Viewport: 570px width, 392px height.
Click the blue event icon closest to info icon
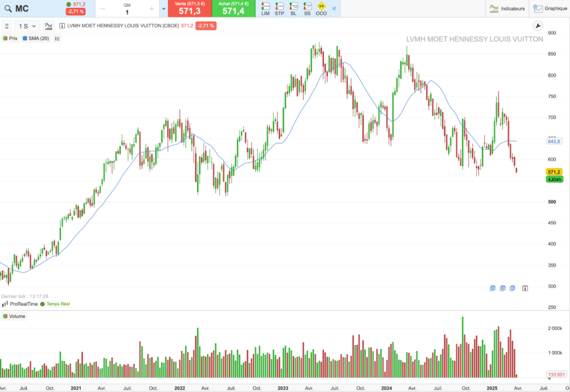point(512,288)
